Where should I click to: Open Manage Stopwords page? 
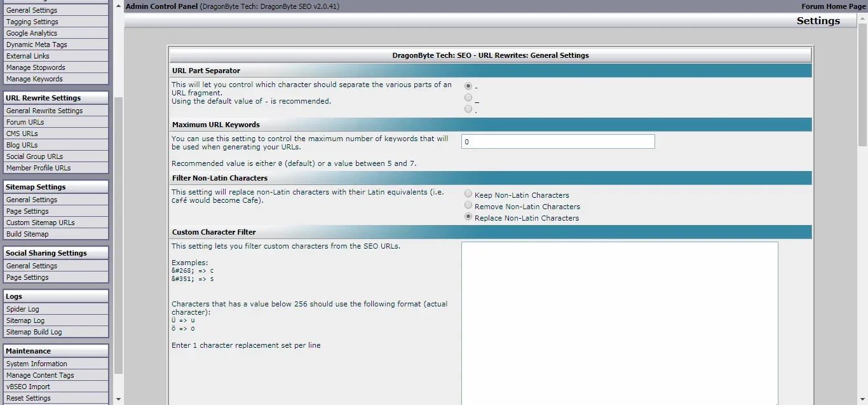click(55, 67)
